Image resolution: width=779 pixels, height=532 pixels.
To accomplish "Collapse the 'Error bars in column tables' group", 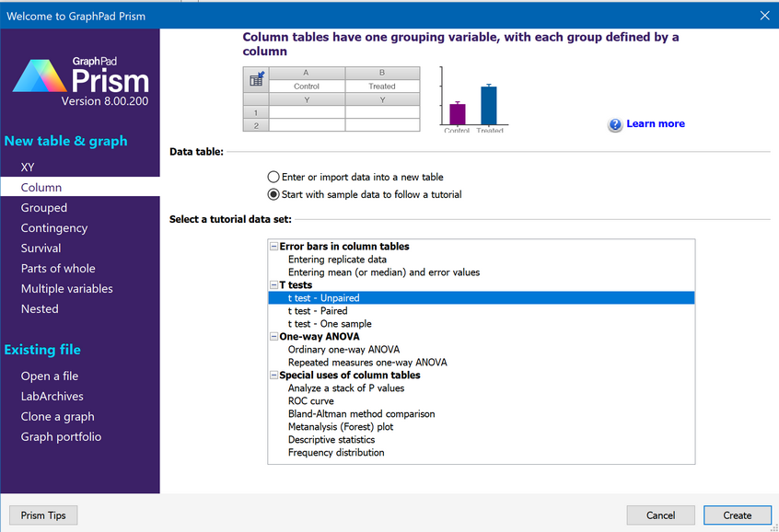I will point(273,247).
